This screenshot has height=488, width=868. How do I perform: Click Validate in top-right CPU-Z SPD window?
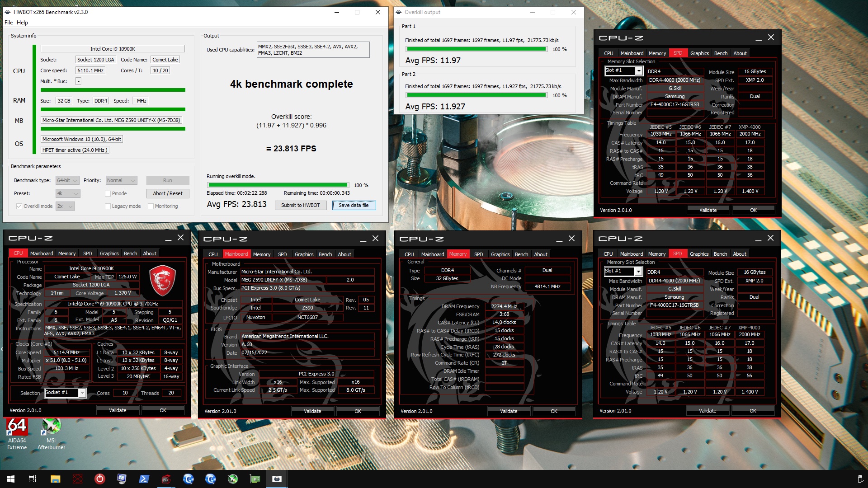[708, 210]
